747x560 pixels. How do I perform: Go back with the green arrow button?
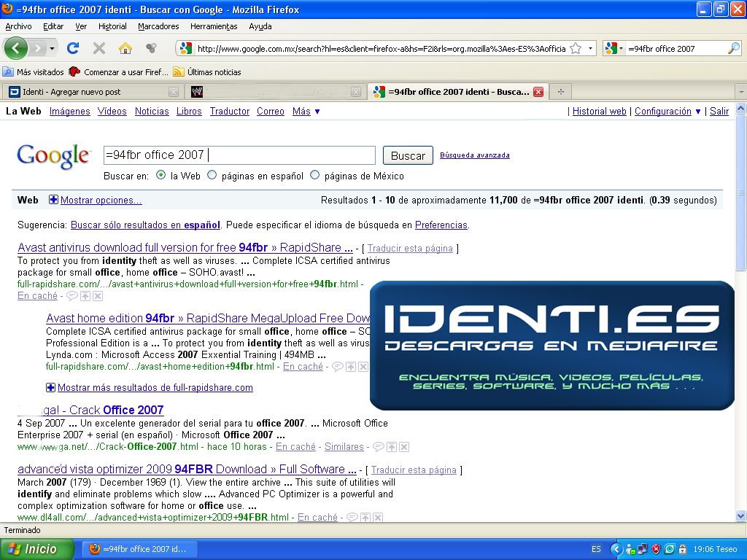pyautogui.click(x=15, y=48)
